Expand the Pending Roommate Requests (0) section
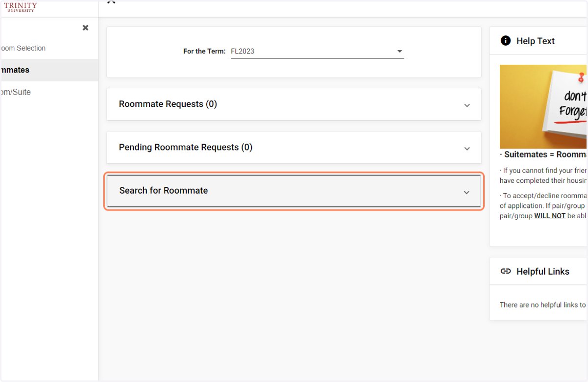This screenshot has width=588, height=382. 294,147
